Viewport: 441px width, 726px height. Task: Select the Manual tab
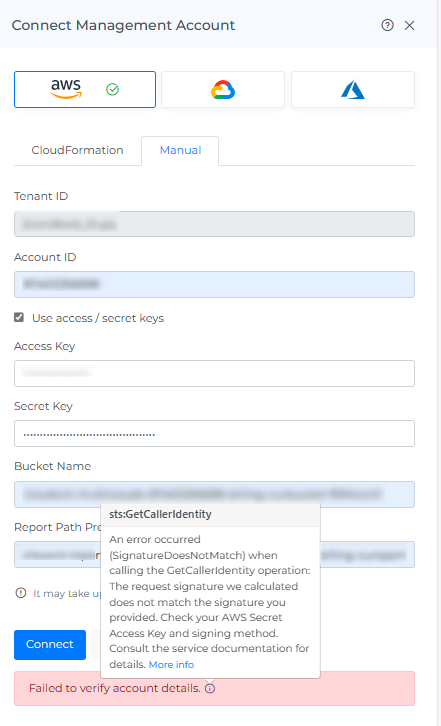(x=180, y=150)
